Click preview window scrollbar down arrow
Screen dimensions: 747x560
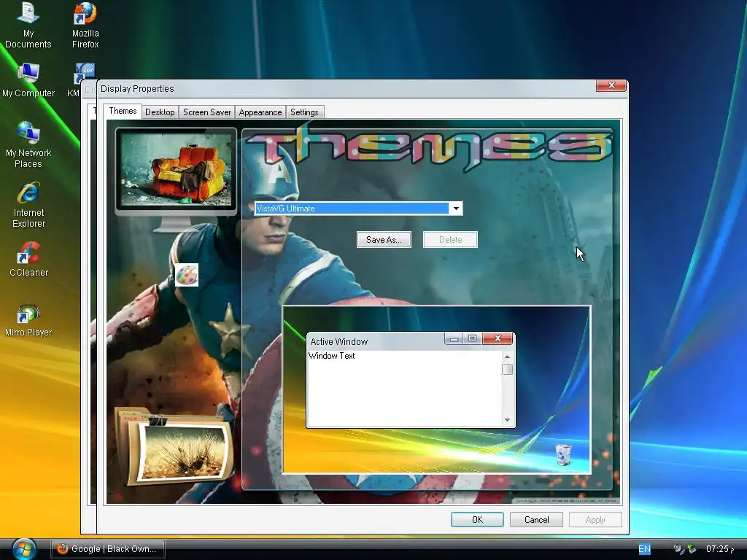pyautogui.click(x=508, y=419)
